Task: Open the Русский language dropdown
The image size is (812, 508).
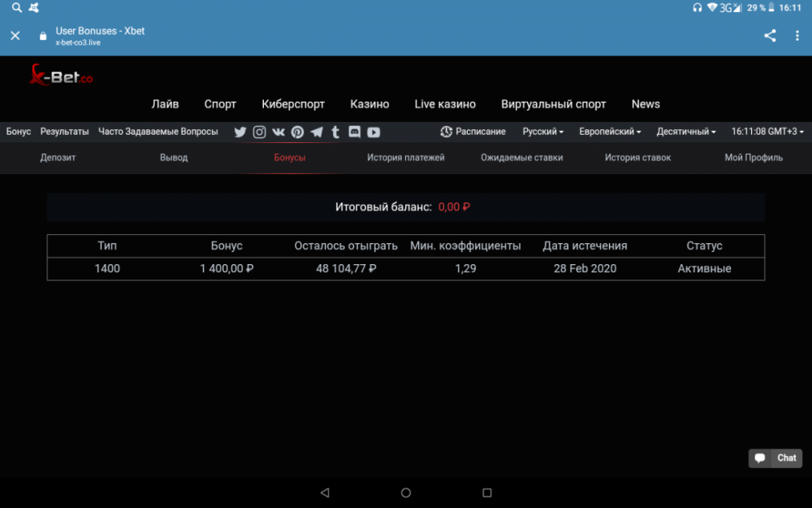Action: tap(542, 132)
